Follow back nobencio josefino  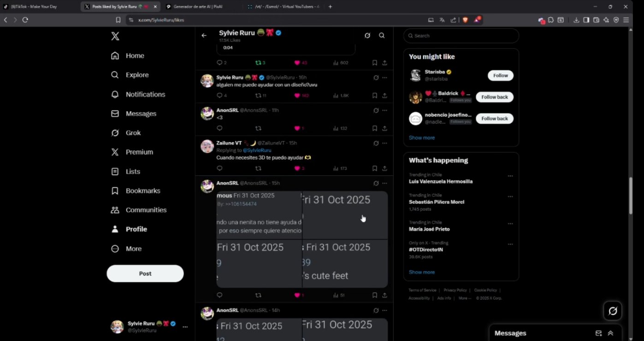click(495, 119)
